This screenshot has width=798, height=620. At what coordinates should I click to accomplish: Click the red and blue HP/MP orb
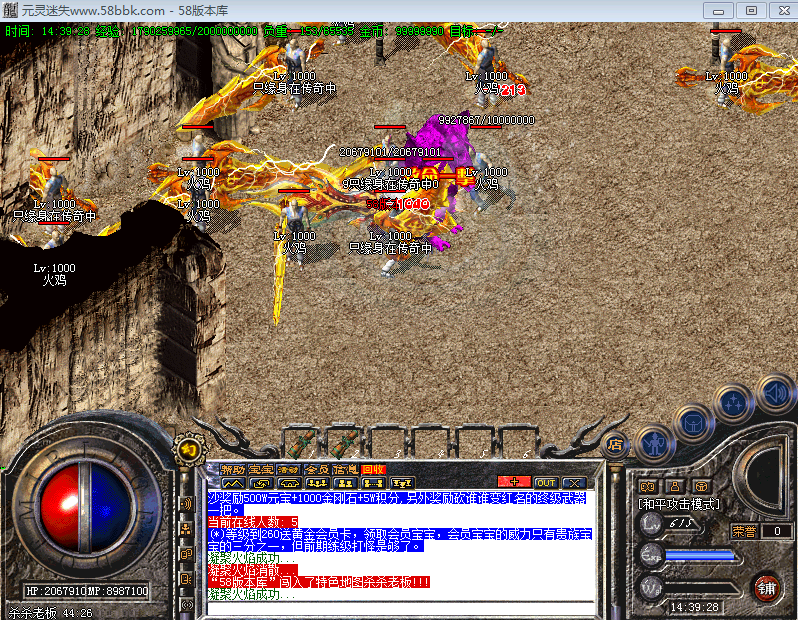85,507
